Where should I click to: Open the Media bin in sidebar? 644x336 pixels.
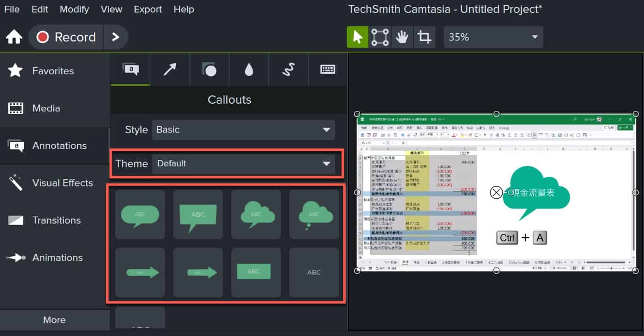click(55, 108)
